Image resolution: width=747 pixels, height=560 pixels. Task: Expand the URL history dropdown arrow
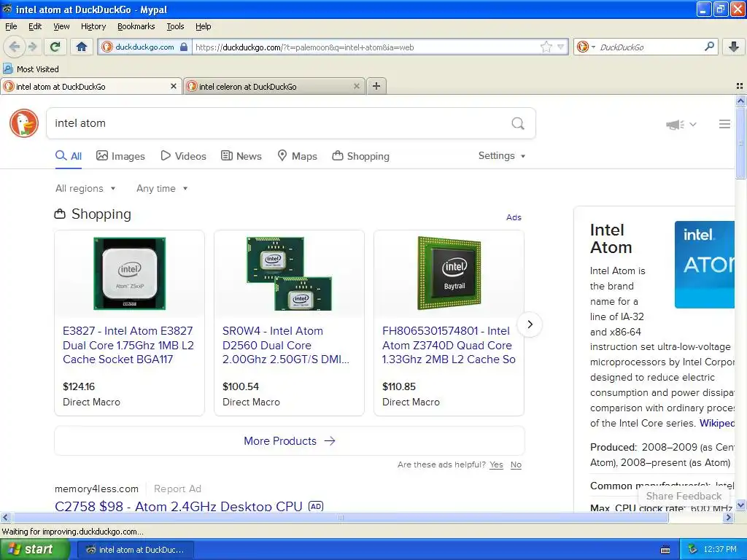pyautogui.click(x=561, y=47)
